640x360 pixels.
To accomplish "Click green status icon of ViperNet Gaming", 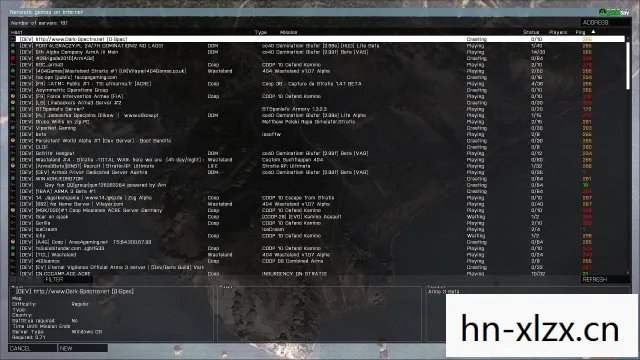I will tap(13, 128).
